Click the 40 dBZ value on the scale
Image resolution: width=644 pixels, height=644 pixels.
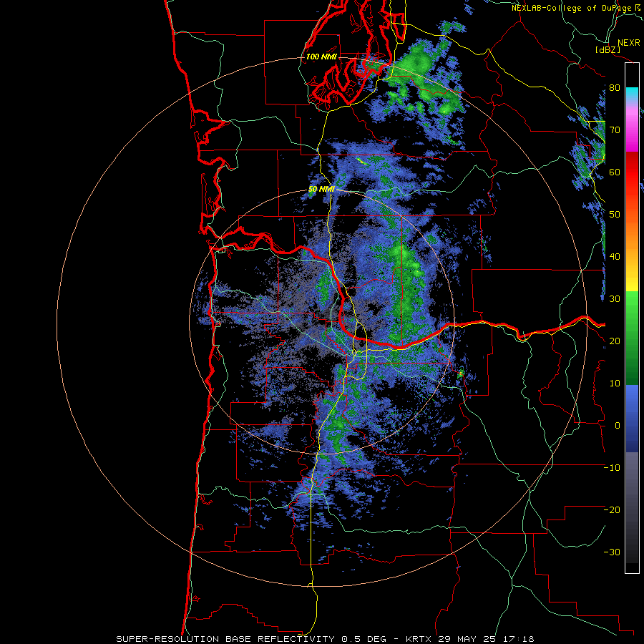coord(615,257)
